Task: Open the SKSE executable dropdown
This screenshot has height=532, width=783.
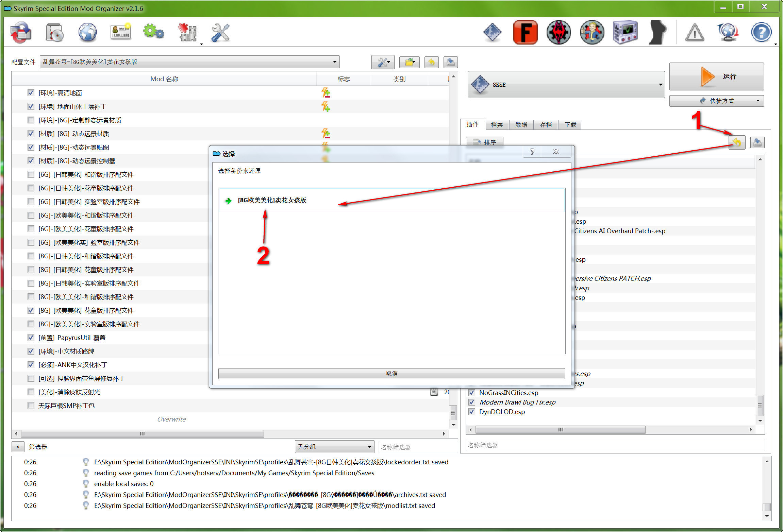Action: click(x=566, y=85)
